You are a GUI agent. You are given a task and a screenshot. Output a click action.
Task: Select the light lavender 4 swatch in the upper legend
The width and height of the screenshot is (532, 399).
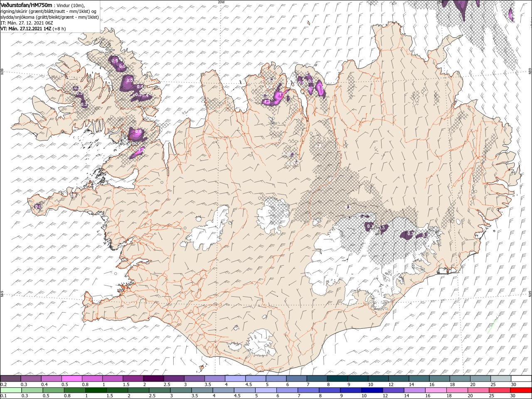point(235,379)
